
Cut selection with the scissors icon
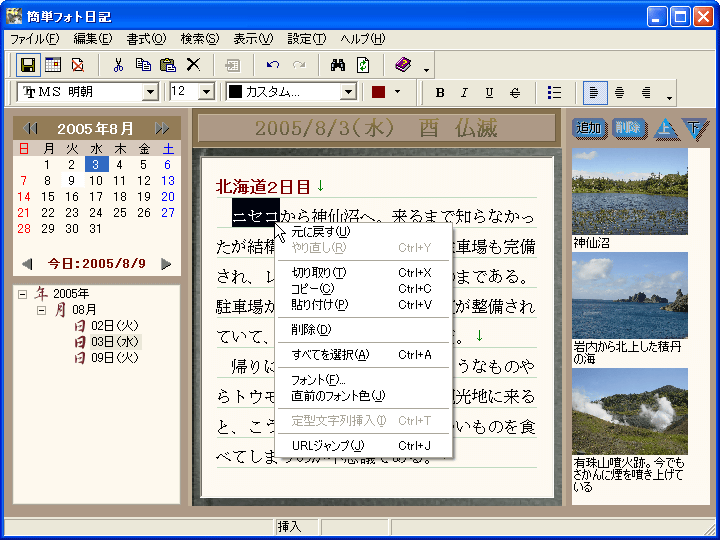click(118, 65)
